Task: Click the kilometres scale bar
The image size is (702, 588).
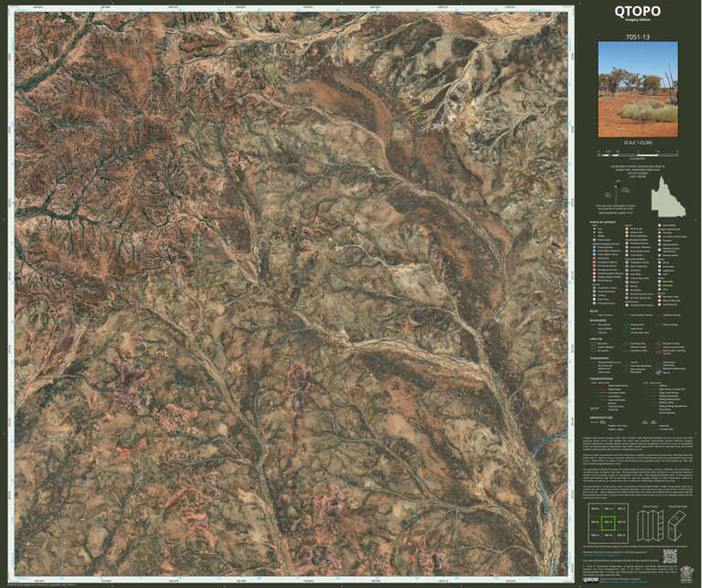Action: coord(638,155)
